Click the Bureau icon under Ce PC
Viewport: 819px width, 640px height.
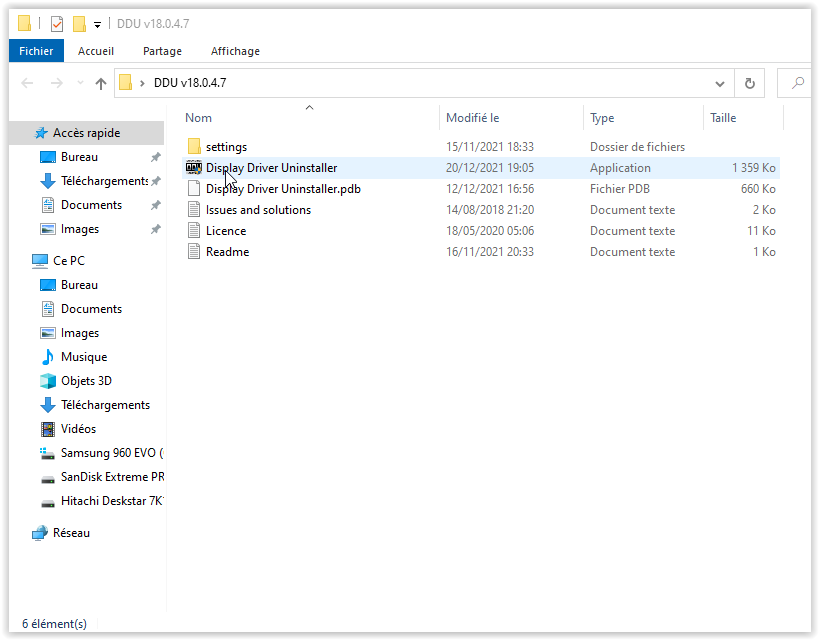tap(48, 285)
